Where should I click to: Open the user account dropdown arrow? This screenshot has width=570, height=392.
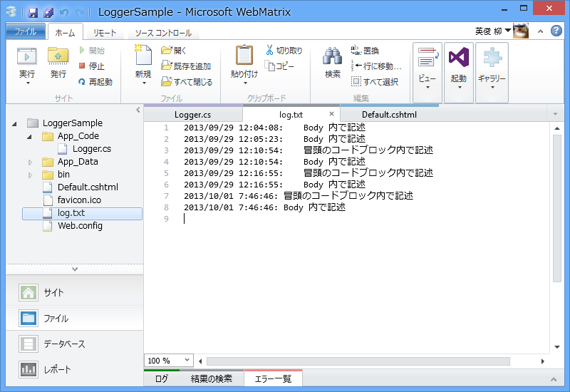click(508, 30)
